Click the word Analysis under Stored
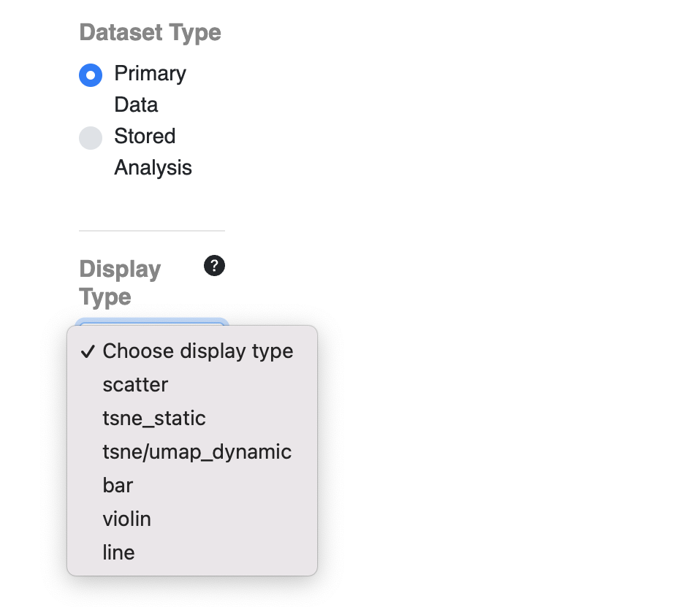Viewport: 700px width, 607px height. tap(153, 168)
